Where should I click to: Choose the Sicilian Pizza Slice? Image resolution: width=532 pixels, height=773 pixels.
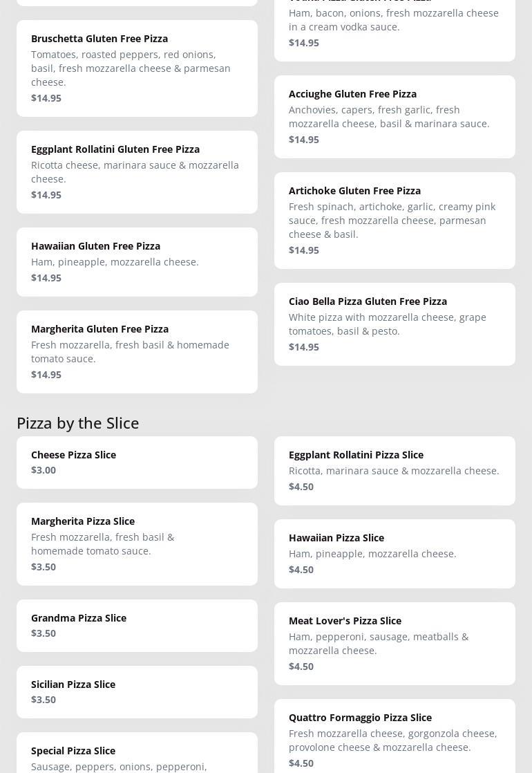(137, 691)
